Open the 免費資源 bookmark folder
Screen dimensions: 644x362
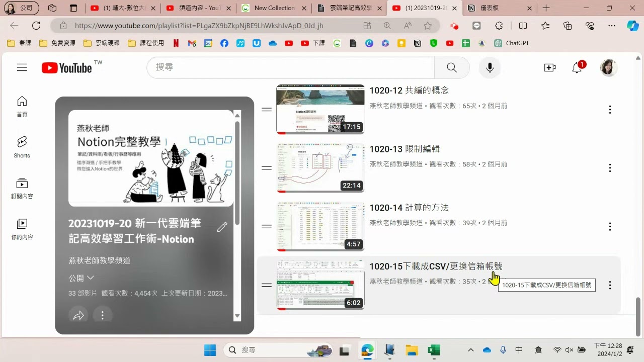point(57,43)
